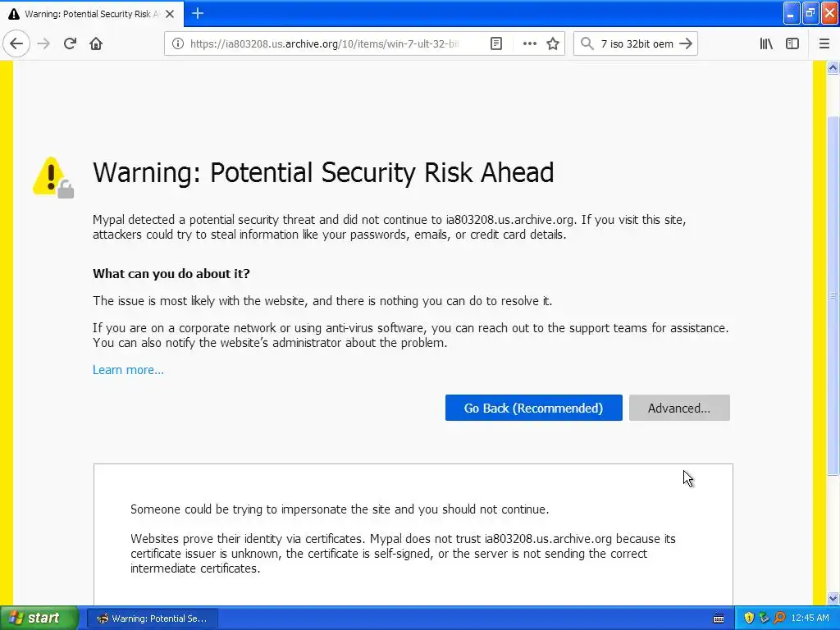Click the back navigation arrow
840x630 pixels.
(x=16, y=43)
